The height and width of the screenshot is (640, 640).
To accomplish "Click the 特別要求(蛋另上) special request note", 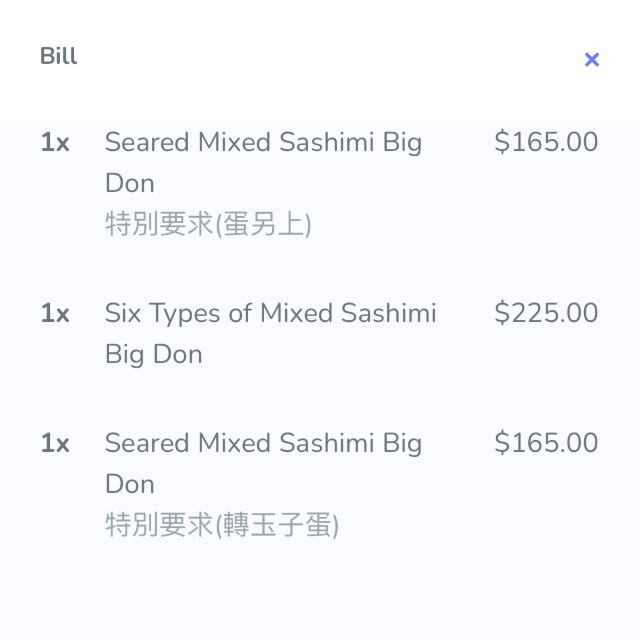I will pos(208,225).
